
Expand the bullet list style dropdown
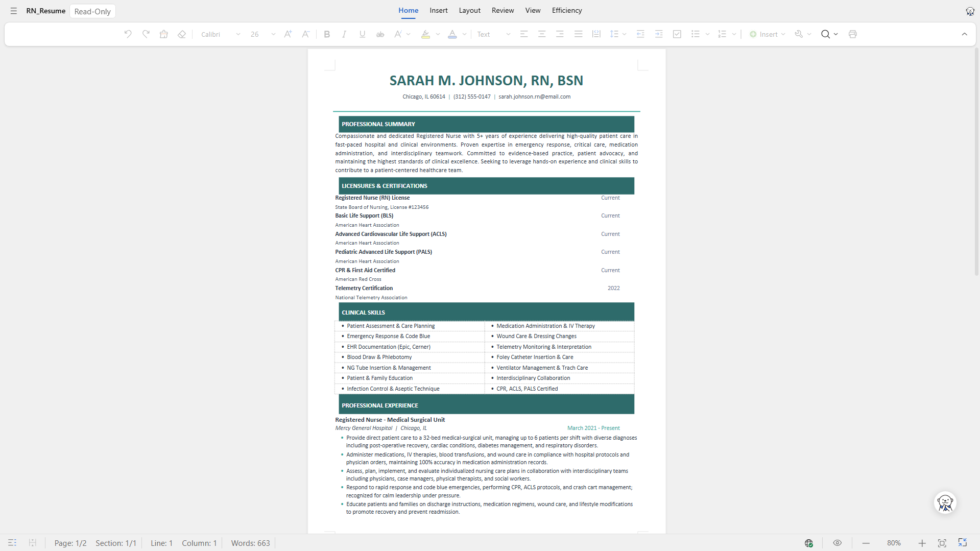707,34
